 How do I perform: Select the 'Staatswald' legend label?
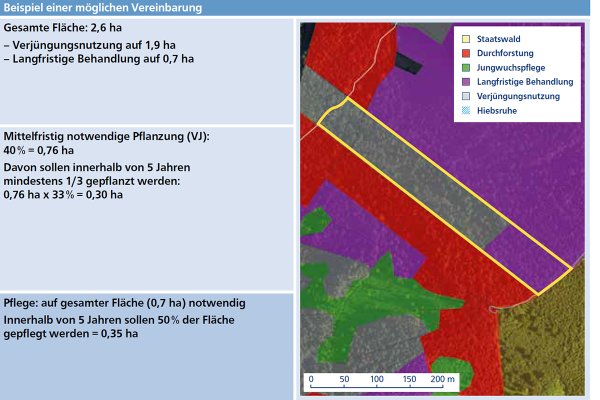pyautogui.click(x=499, y=39)
